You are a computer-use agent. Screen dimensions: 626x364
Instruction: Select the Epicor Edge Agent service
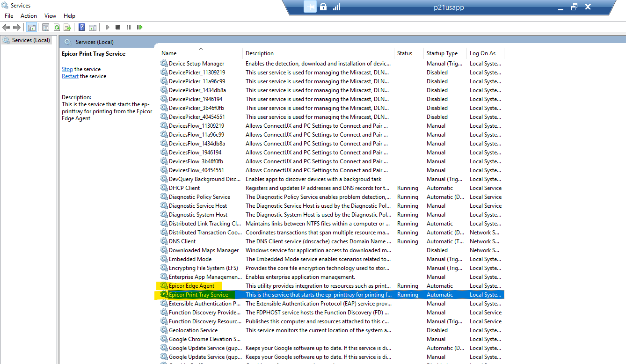191,286
